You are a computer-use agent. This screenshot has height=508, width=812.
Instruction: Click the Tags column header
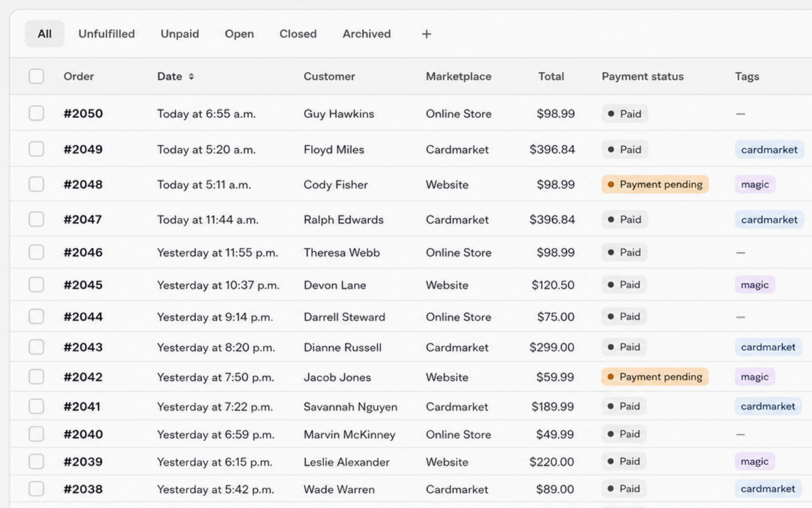click(747, 76)
